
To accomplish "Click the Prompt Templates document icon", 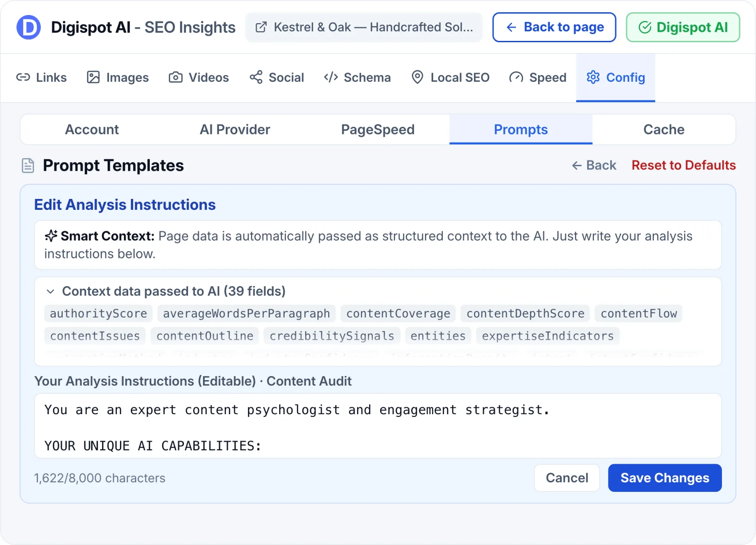I will 28,166.
